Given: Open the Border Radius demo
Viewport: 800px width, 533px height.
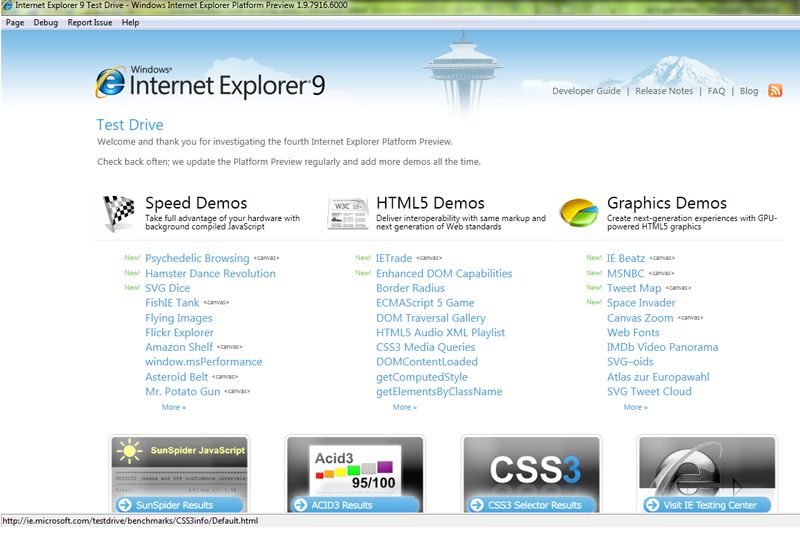Looking at the screenshot, I should click(410, 288).
